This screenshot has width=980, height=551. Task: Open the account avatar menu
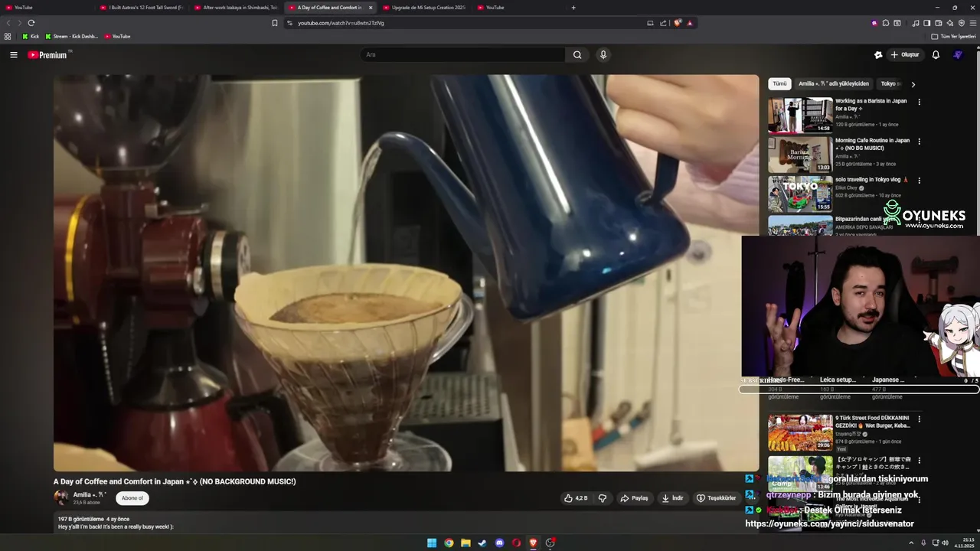pyautogui.click(x=957, y=55)
